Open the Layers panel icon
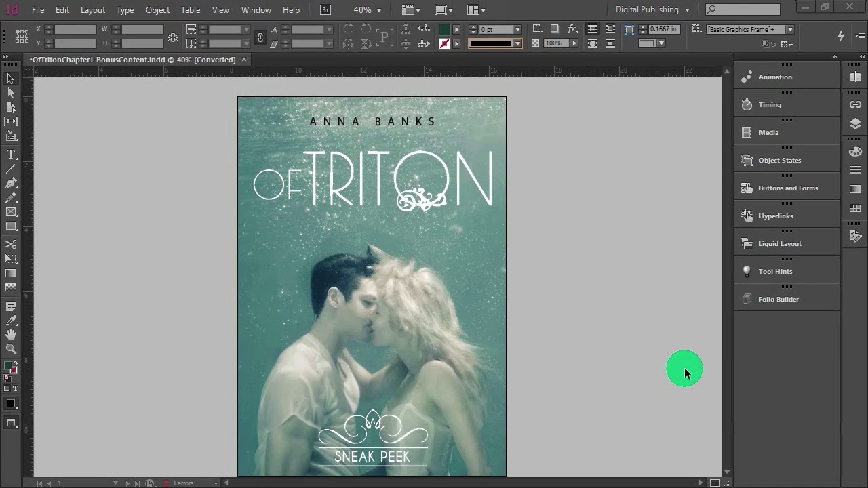The image size is (868, 488). [855, 124]
